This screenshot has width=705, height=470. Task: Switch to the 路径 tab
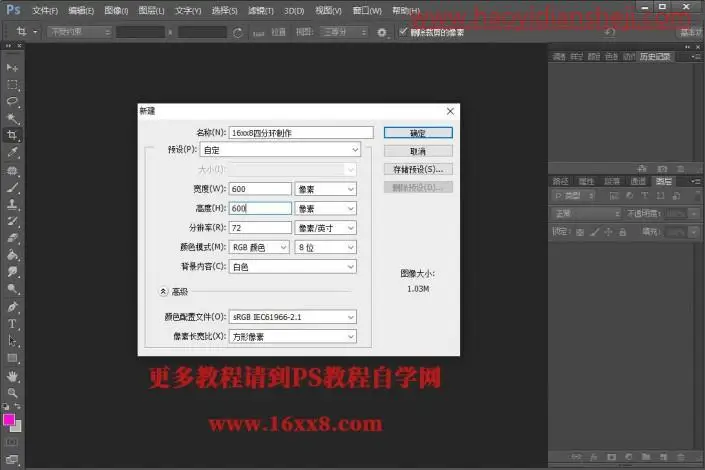coord(560,181)
